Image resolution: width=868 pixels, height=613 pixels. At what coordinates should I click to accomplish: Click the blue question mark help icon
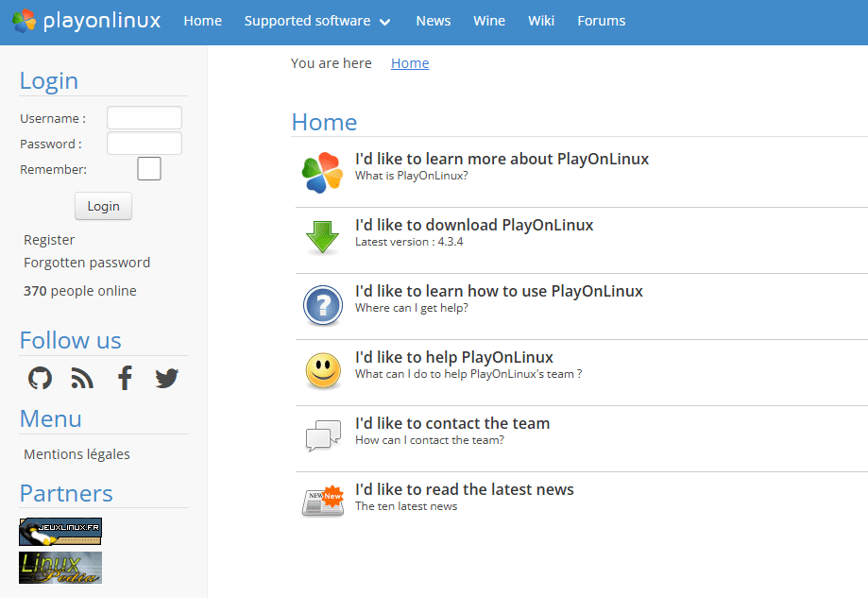coord(322,305)
